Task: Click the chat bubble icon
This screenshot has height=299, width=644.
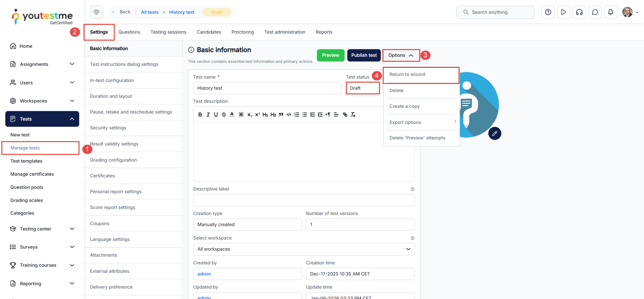Action: pos(595,12)
